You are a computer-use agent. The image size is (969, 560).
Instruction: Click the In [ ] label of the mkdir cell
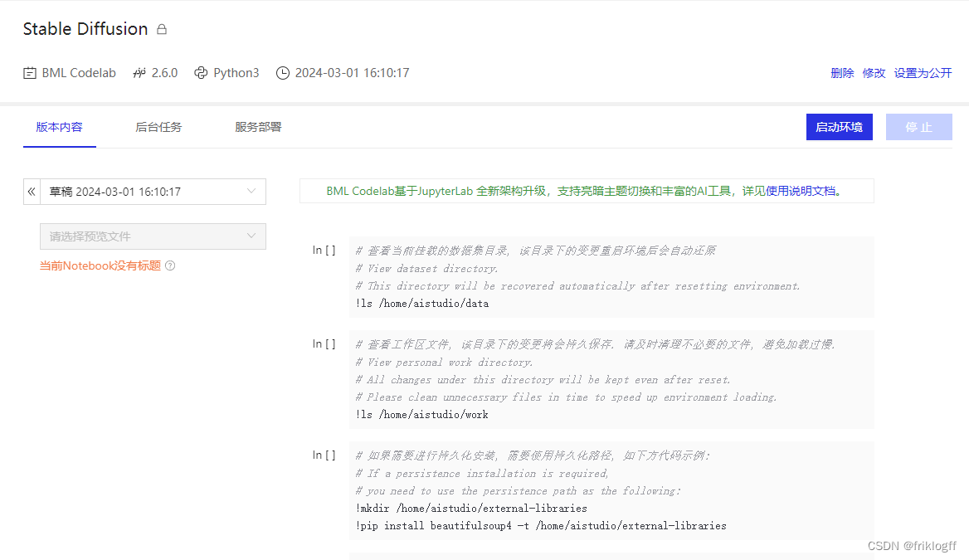point(324,455)
